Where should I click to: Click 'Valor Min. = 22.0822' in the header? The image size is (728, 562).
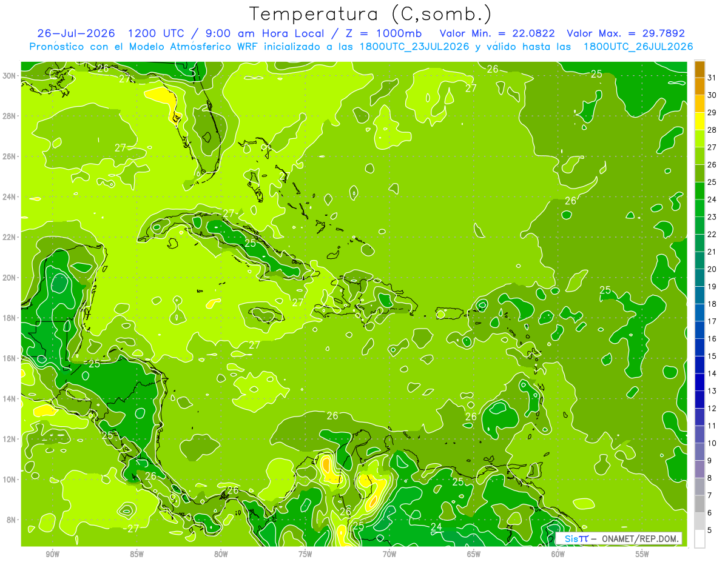pos(497,33)
